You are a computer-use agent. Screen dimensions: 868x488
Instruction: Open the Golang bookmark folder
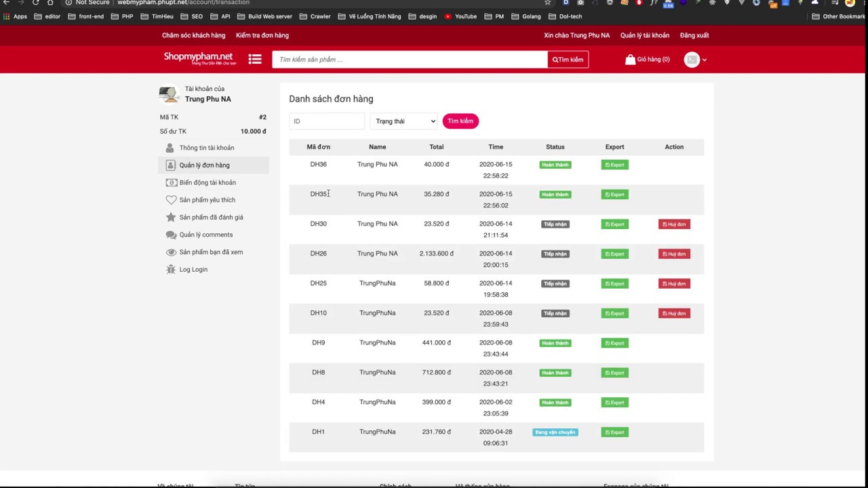[526, 16]
